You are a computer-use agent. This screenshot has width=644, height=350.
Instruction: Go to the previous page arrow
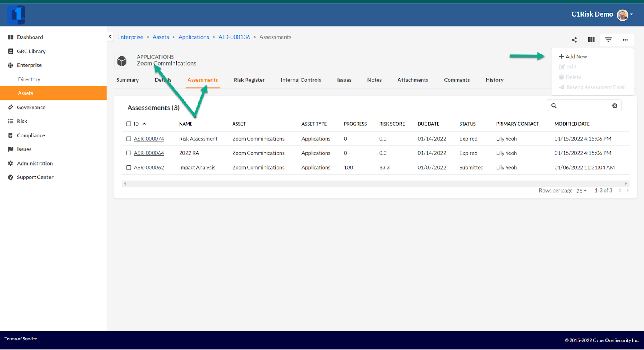pos(620,191)
